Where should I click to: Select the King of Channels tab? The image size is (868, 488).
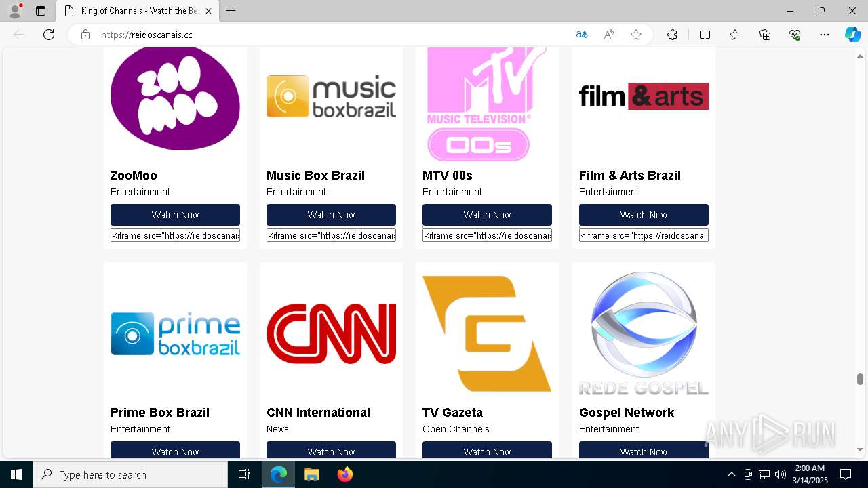[x=138, y=11]
